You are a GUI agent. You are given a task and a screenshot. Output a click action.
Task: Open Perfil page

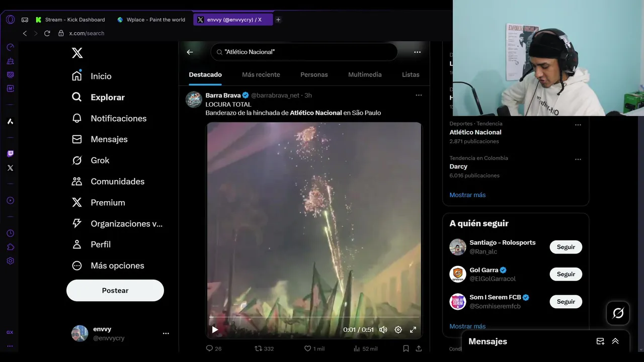pyautogui.click(x=91, y=244)
